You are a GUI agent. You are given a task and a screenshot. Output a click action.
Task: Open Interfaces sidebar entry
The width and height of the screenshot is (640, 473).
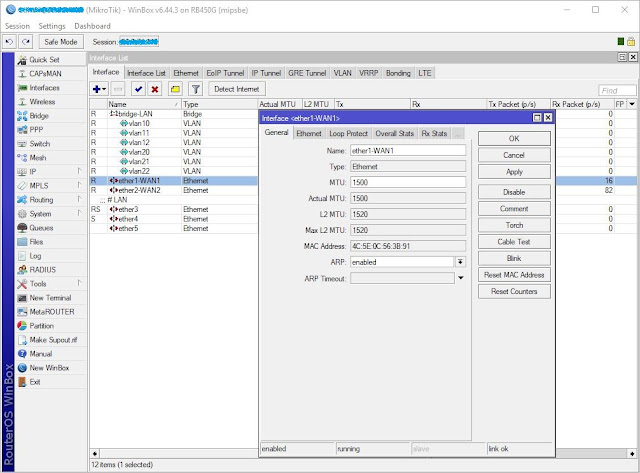[44, 88]
